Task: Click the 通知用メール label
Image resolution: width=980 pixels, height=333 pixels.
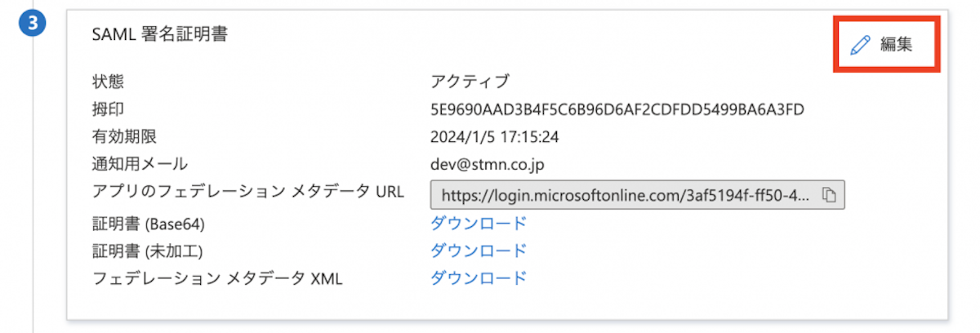Action: click(140, 164)
